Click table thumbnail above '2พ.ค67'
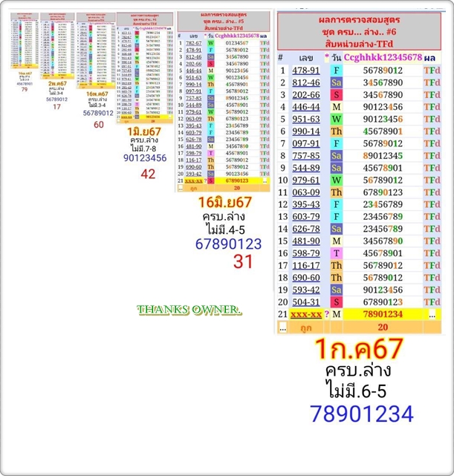The image size is (454, 476). 57,46
